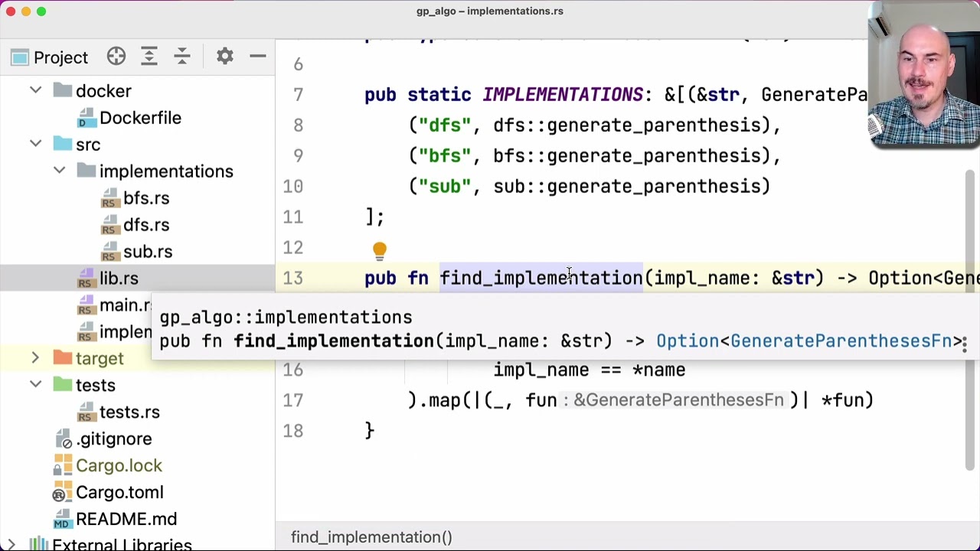Viewport: 980px width, 551px height.
Task: Click the Select Opened File target icon
Action: [116, 57]
